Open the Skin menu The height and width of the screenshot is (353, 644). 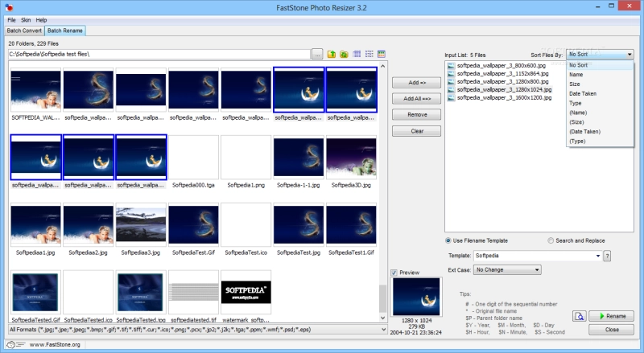tap(26, 20)
